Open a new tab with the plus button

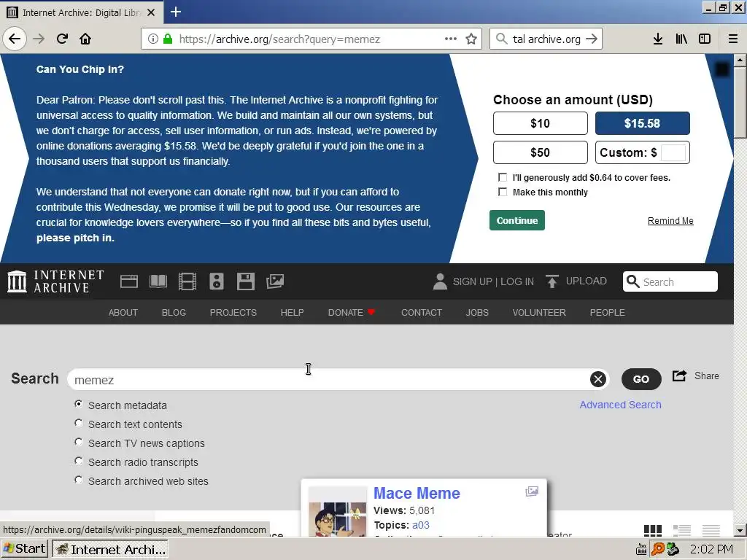click(x=176, y=12)
